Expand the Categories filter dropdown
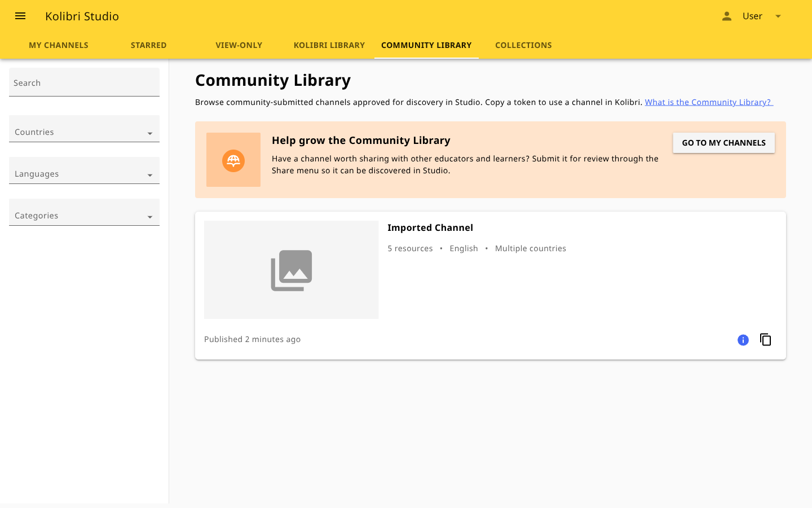 click(84, 212)
